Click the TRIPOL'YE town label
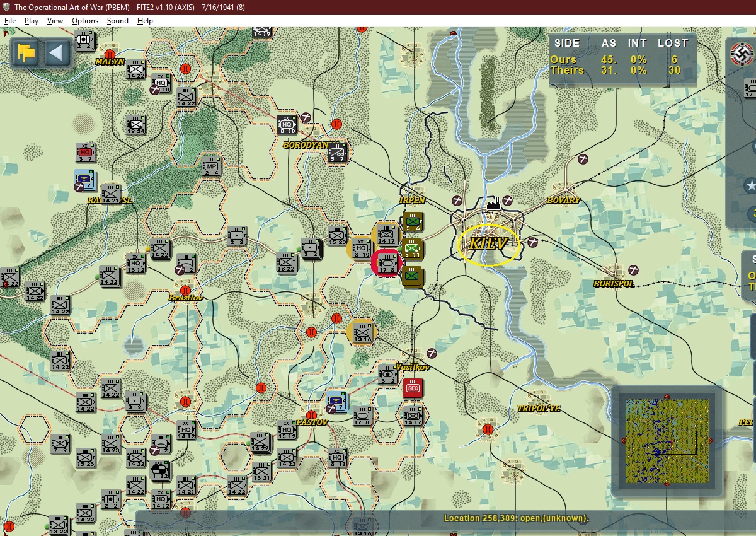This screenshot has width=756, height=536. 539,409
